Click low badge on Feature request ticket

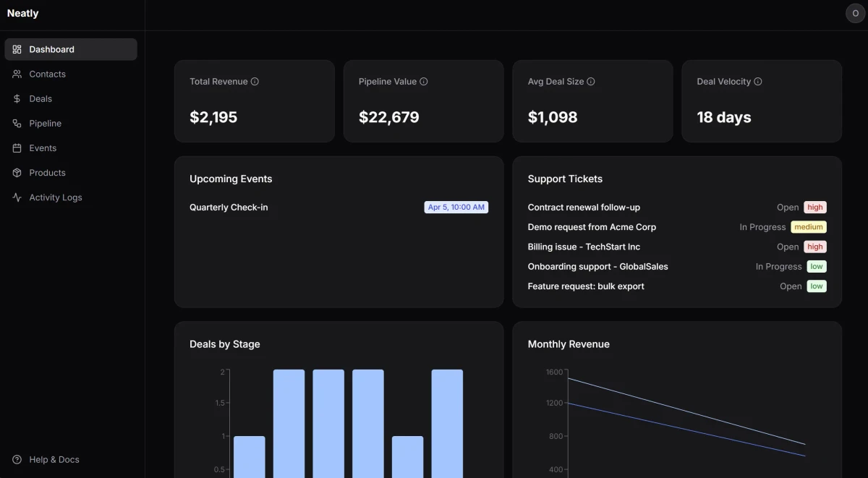click(817, 286)
